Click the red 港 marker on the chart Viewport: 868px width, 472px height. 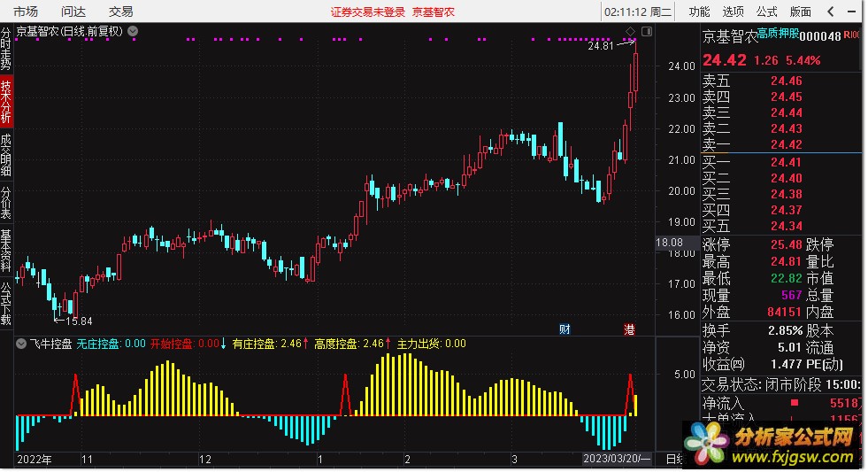[629, 329]
